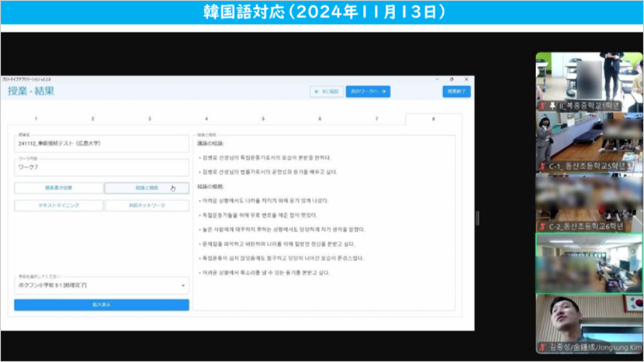Open the 共起ネットワーク view

click(x=147, y=205)
